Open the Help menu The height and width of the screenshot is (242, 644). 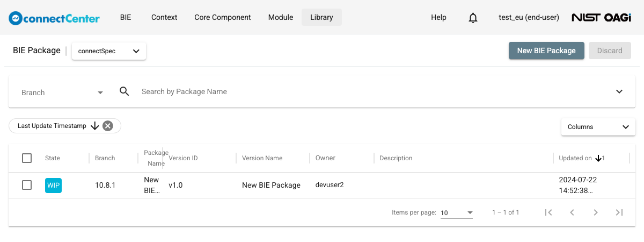(x=438, y=17)
